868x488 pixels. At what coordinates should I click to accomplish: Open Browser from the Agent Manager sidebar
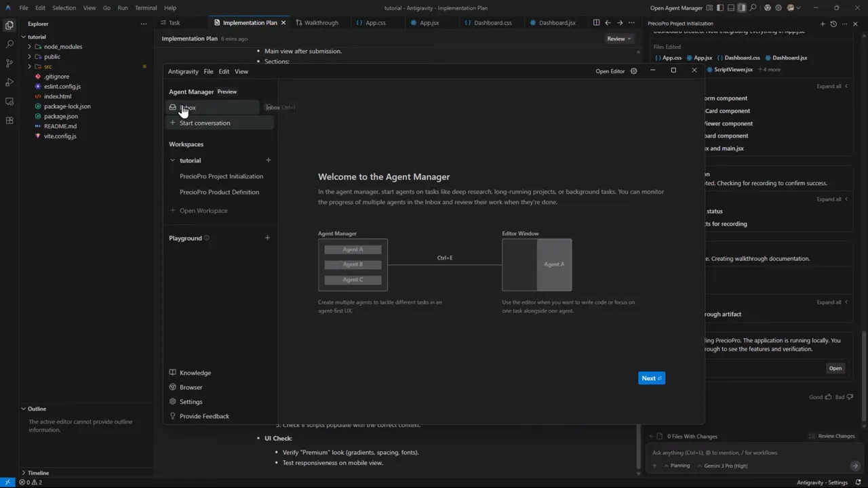[191, 387]
